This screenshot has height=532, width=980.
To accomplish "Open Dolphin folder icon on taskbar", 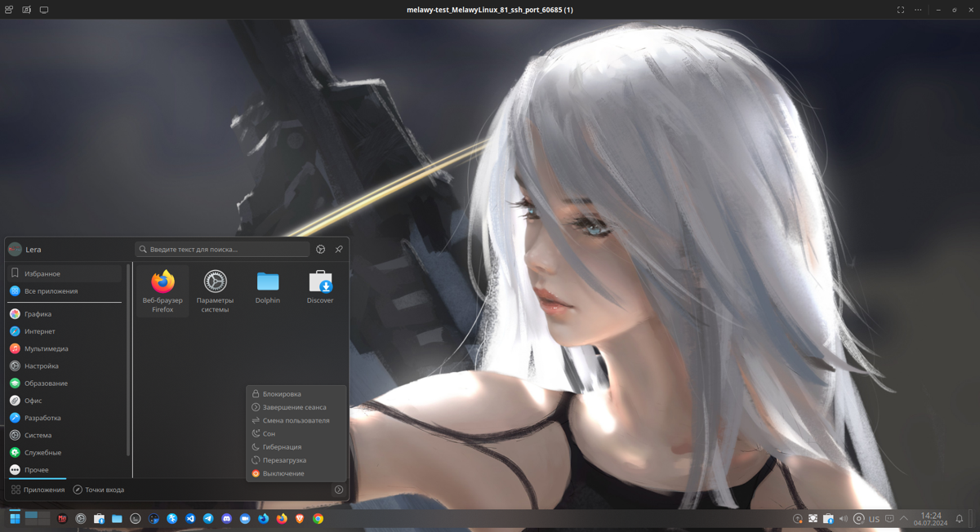I will pos(117,519).
